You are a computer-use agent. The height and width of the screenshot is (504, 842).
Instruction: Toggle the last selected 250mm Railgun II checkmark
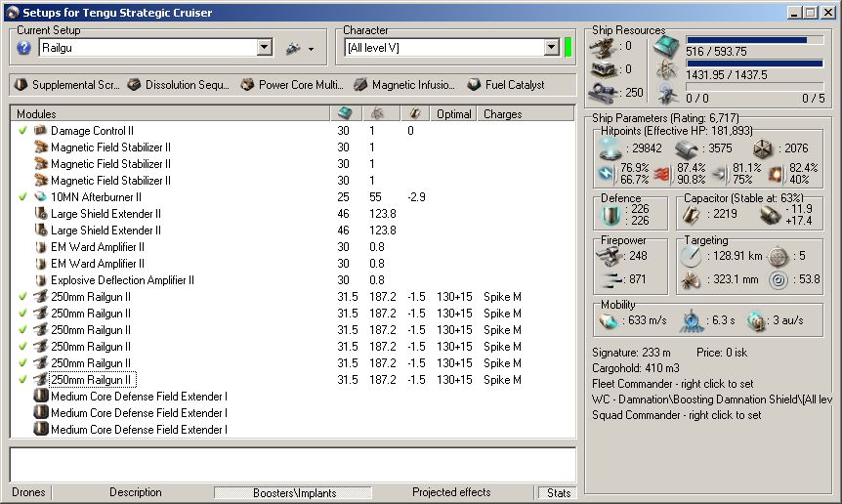pos(22,380)
